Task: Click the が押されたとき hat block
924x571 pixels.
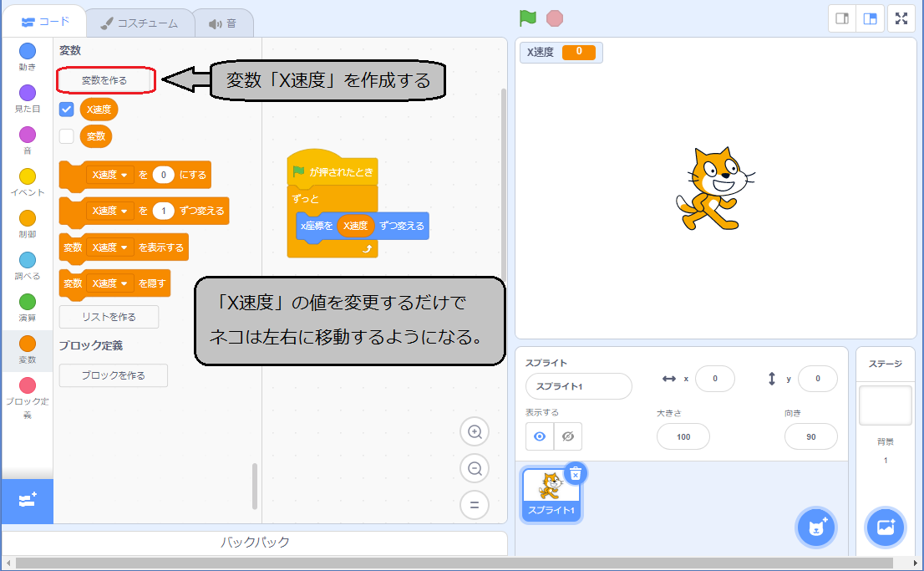Action: click(x=333, y=170)
